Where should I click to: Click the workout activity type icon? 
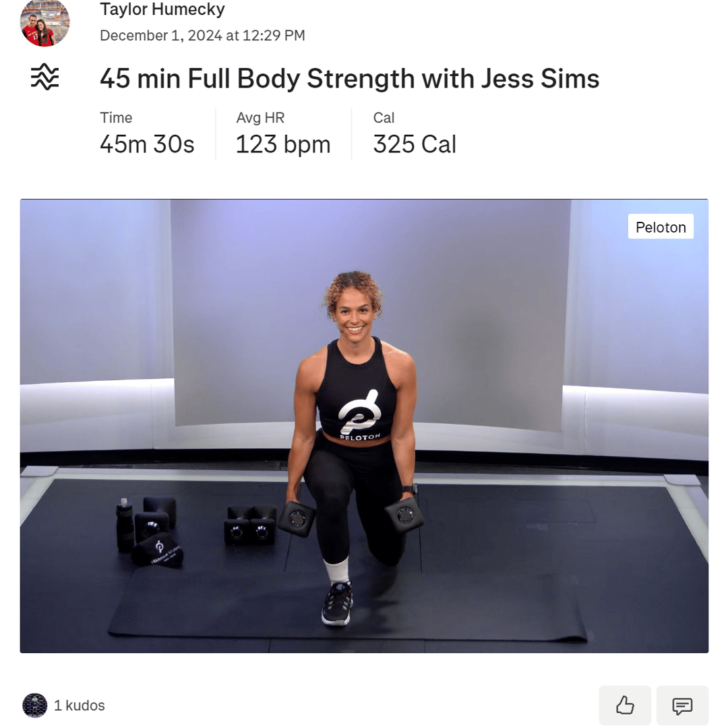(x=45, y=77)
